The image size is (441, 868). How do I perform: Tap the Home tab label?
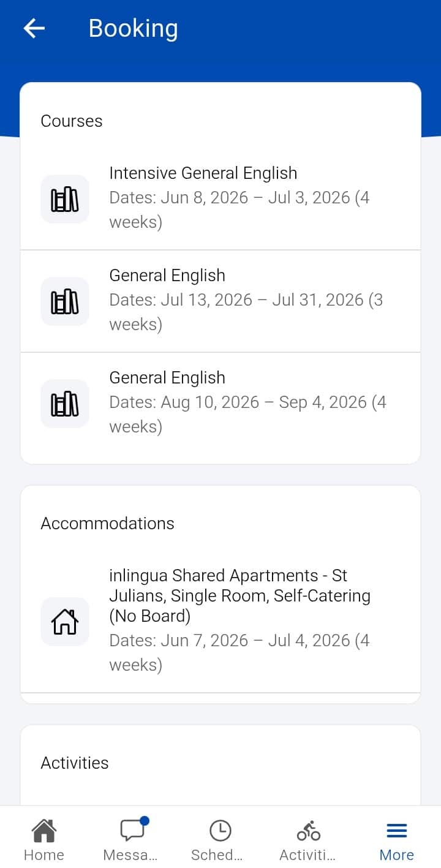click(44, 855)
